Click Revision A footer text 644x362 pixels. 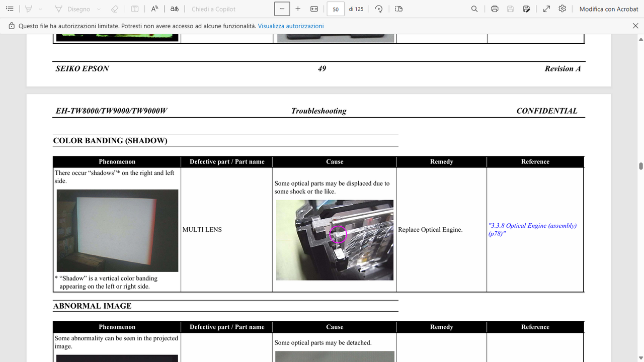(562, 69)
